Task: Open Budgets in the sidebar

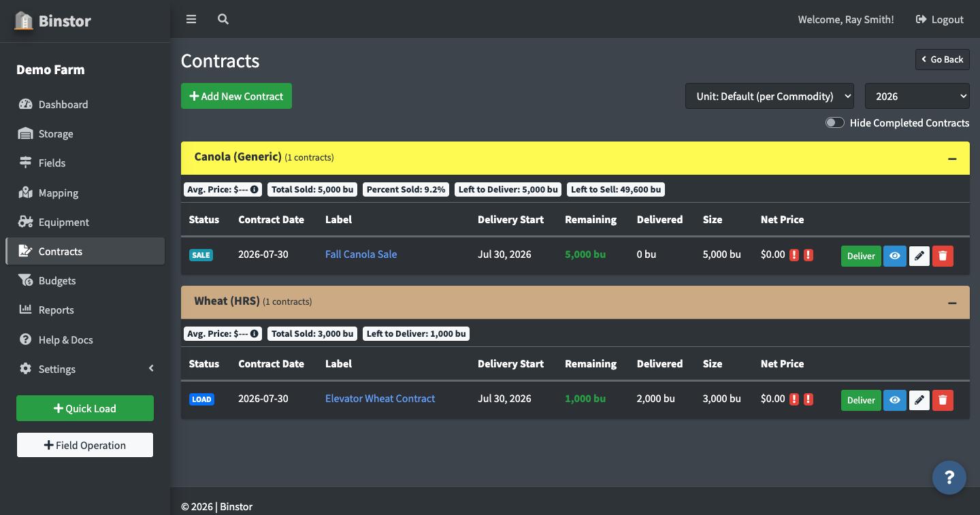Action: [x=85, y=280]
